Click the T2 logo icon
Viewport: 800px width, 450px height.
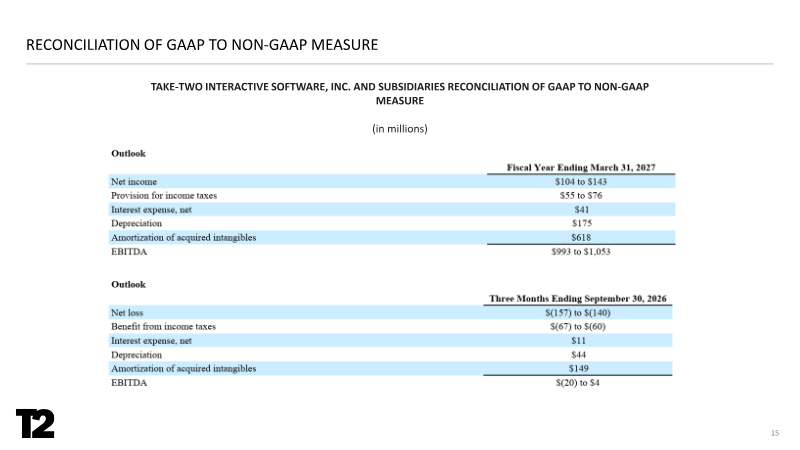[x=35, y=423]
